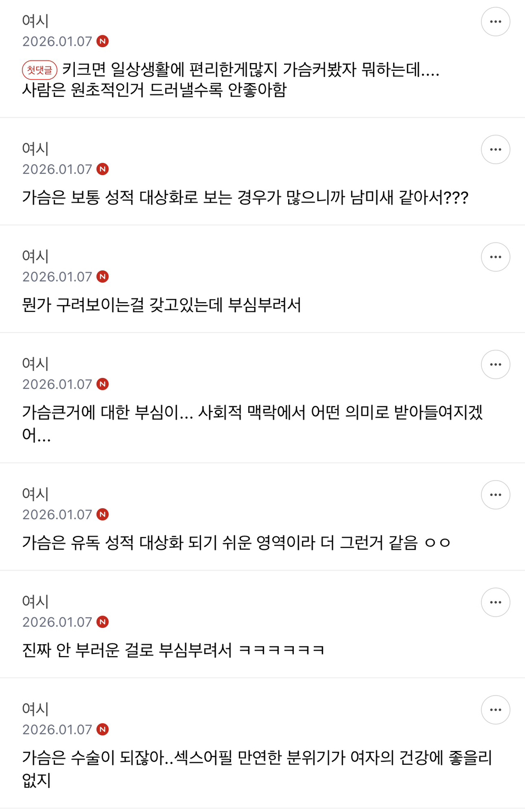
Task: Open more menu for 사회적 맥락 comment
Action: pyautogui.click(x=495, y=365)
